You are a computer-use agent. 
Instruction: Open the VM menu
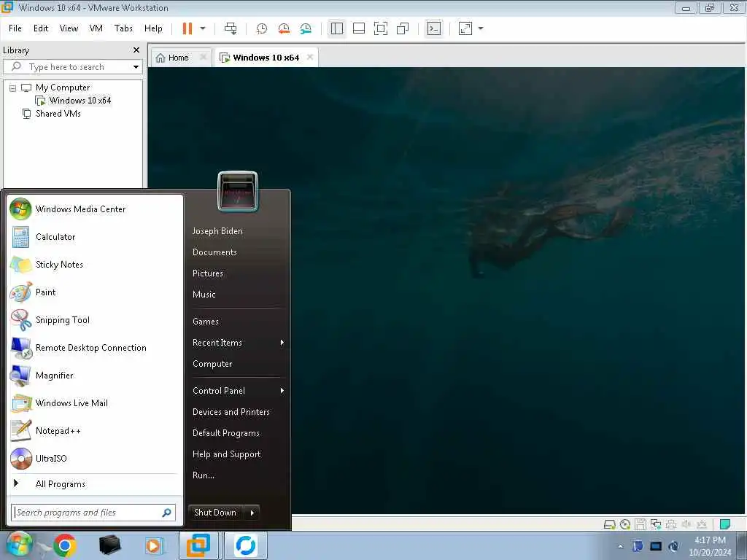[96, 28]
